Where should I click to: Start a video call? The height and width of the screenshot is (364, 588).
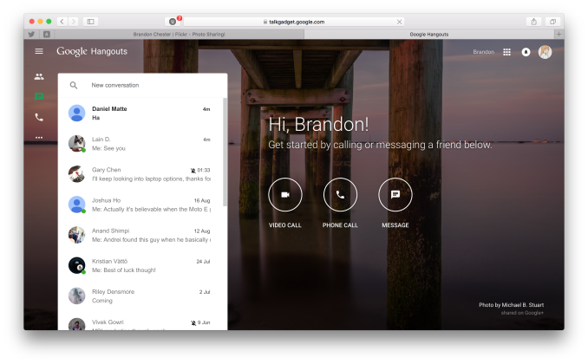click(285, 194)
